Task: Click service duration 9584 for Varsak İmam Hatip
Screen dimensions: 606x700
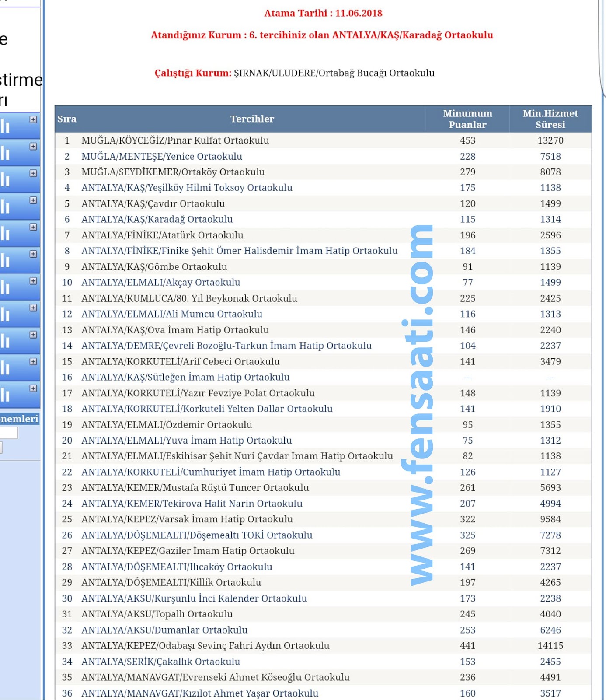Action: (x=550, y=519)
